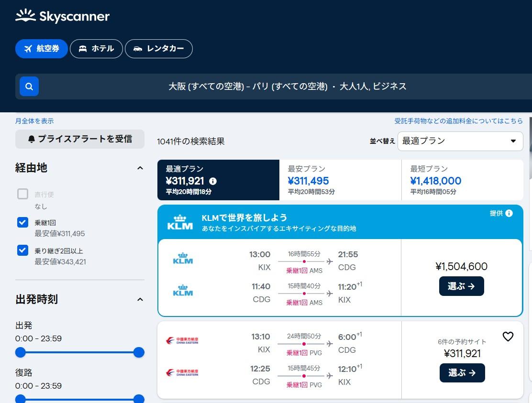This screenshot has height=403, width=532.
Task: Click the bell icon on price alert button
Action: (32, 139)
